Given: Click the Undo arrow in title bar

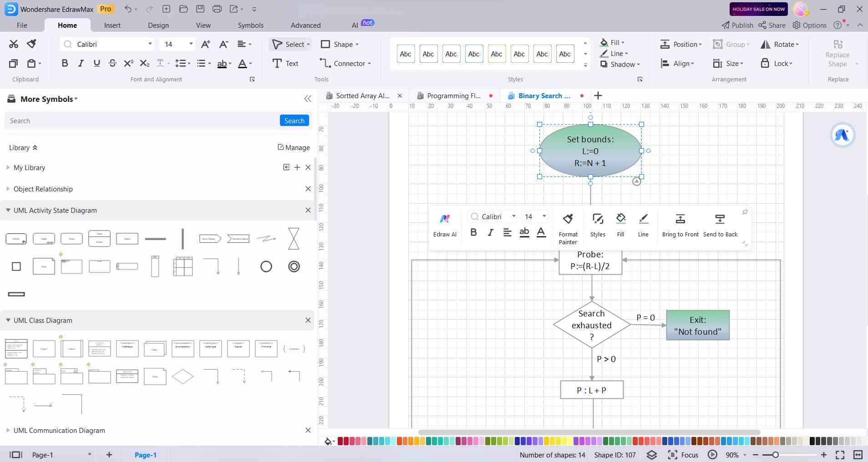Looking at the screenshot, I should (128, 9).
